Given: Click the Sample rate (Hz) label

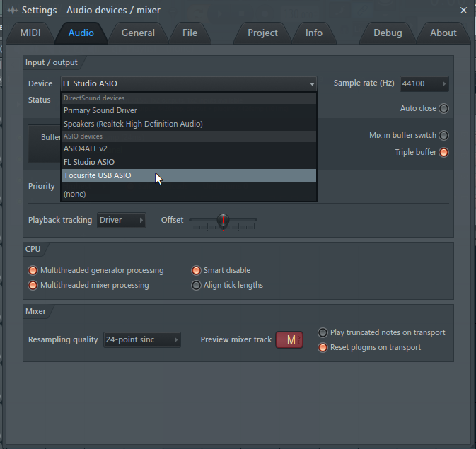Looking at the screenshot, I should pos(364,83).
